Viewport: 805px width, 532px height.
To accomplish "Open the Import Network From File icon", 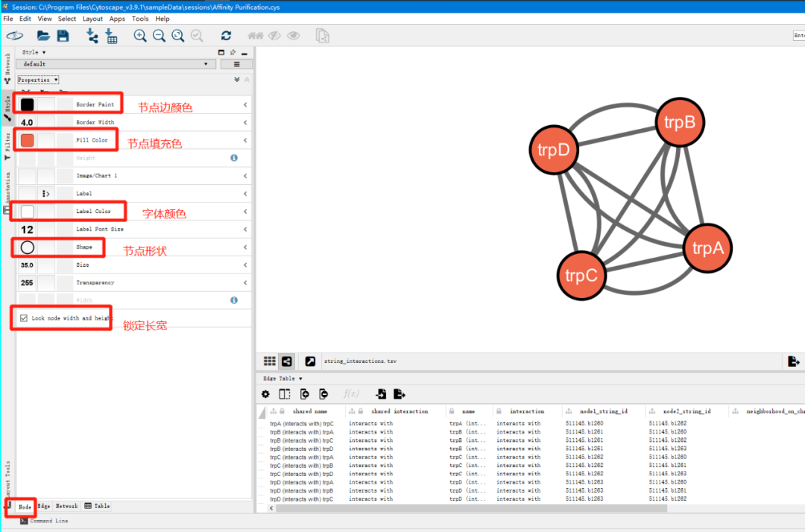I will point(92,35).
